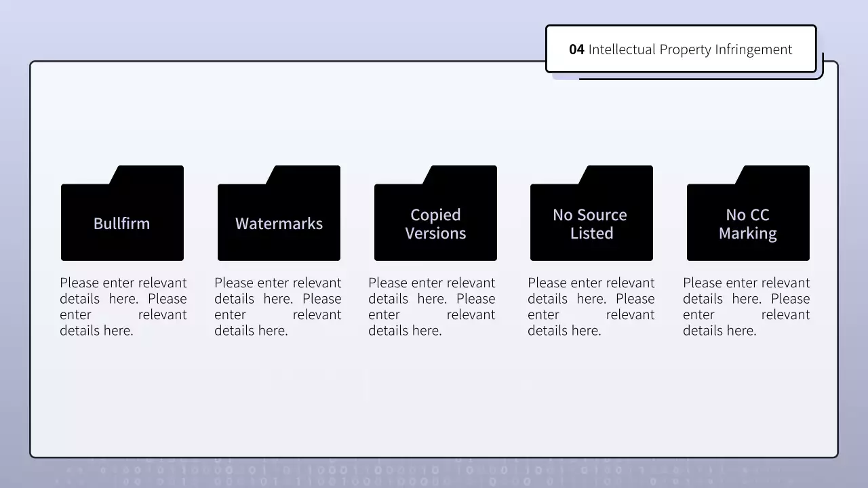Select the description text under Watermarks

coord(277,306)
